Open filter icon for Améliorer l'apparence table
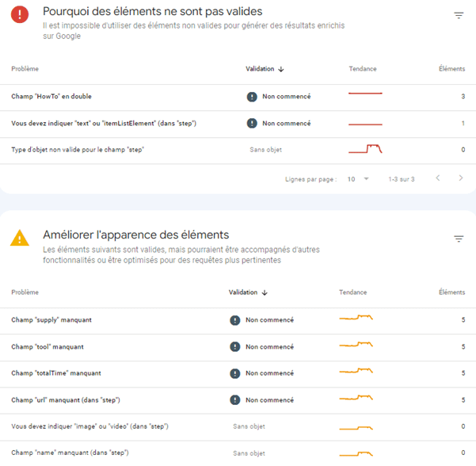 (x=459, y=239)
